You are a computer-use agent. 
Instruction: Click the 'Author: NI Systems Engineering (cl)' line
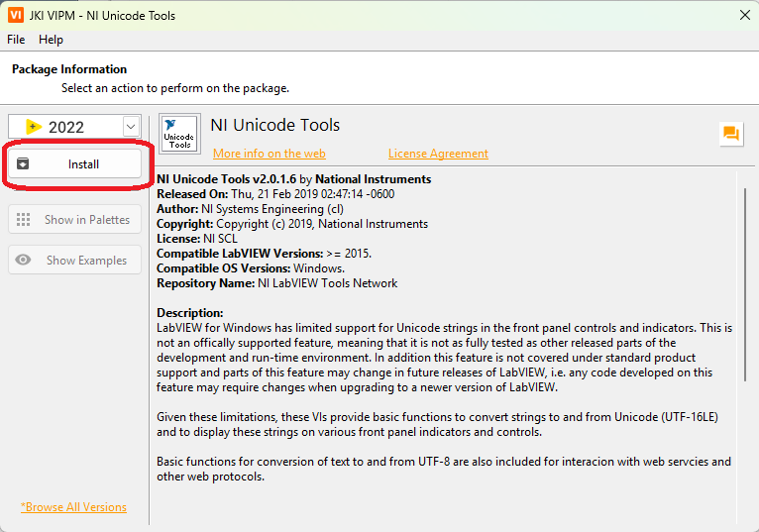point(251,209)
